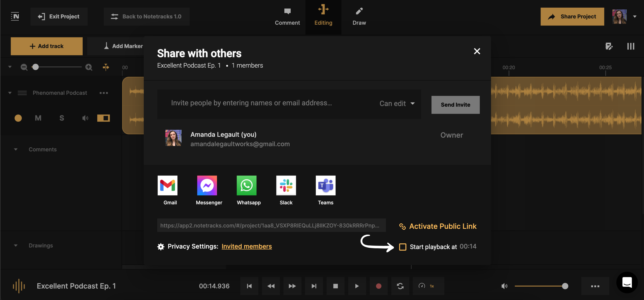This screenshot has width=644, height=300.
Task: Zoom in on the timeline with magnifier icon
Action: tap(89, 67)
